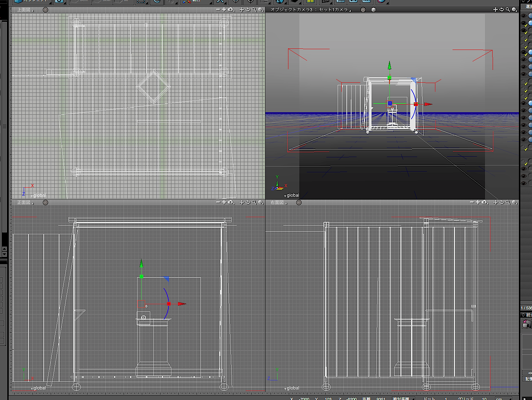Image resolution: width=532 pixels, height=400 pixels.
Task: Click the camera icon in the right view header
Action: click(x=485, y=202)
